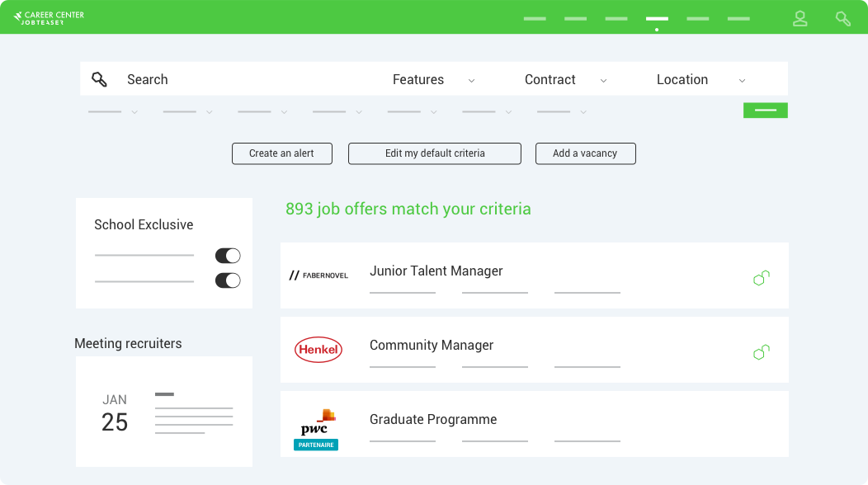Click the header search magnifier icon
The width and height of the screenshot is (868, 485).
[x=843, y=19]
